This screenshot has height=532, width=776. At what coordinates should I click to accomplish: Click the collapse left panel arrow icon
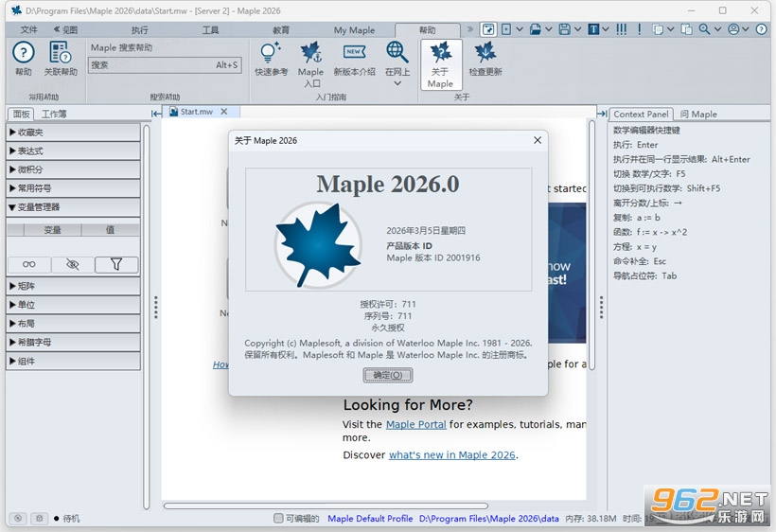[156, 114]
